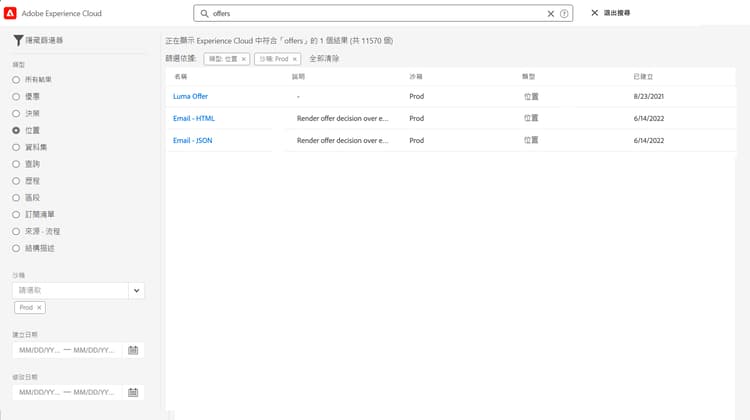Click 全部清除 to clear all filters
This screenshot has height=420, width=750.
click(x=324, y=58)
